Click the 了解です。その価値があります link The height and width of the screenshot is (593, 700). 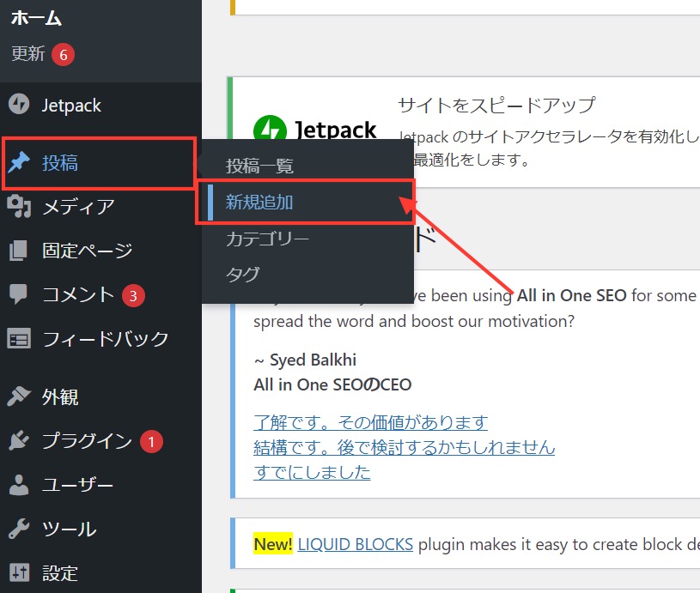[x=370, y=422]
